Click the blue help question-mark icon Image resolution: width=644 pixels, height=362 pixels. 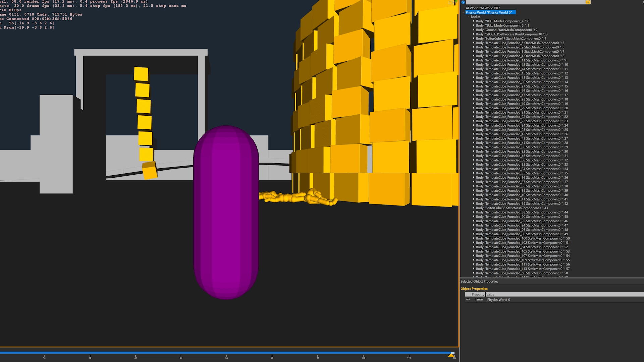coord(463,2)
